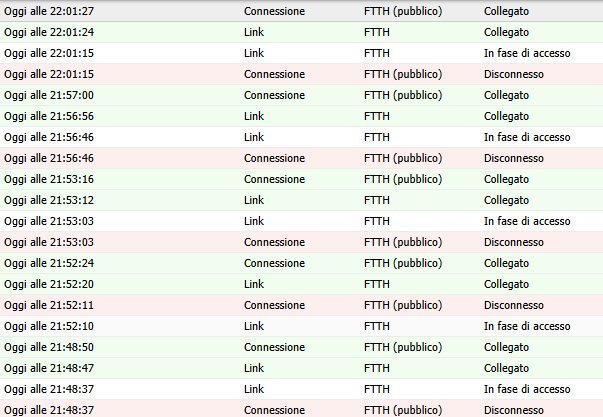603x417 pixels.
Task: Click the 21:53:12 log row timestamp
Action: (49, 199)
